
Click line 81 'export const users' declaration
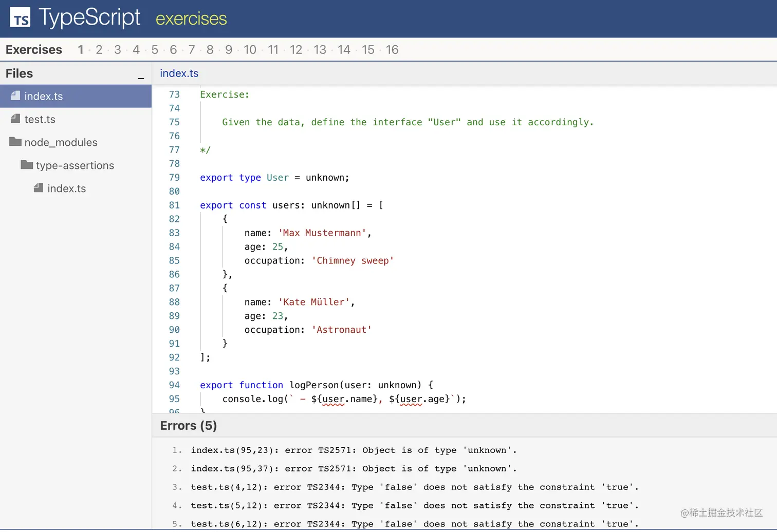[291, 205]
